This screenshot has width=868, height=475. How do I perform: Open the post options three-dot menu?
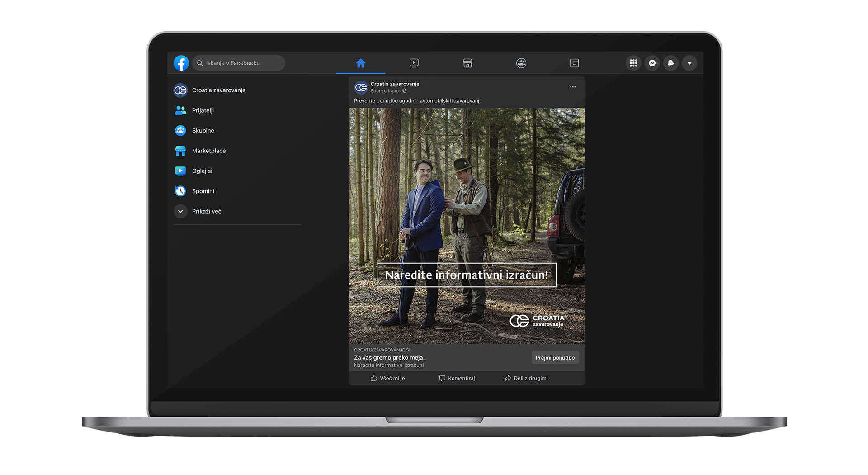click(x=572, y=87)
